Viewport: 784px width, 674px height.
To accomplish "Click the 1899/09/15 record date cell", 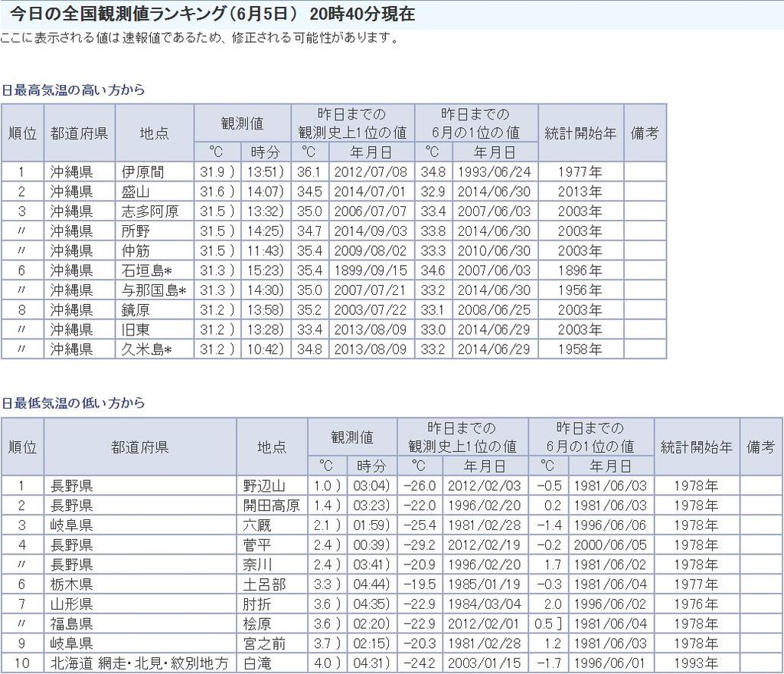I will tap(371, 270).
